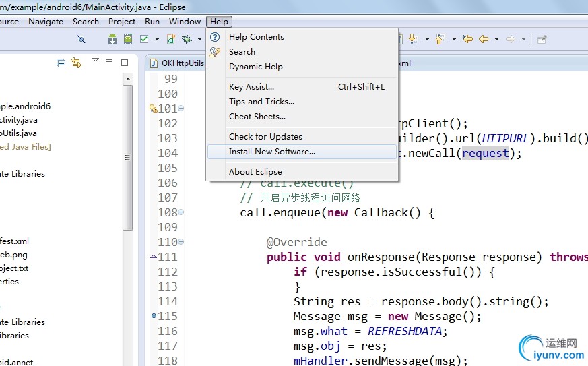The width and height of the screenshot is (588, 366).
Task: Click the HTTPURL constant in the code
Action: tap(505, 139)
